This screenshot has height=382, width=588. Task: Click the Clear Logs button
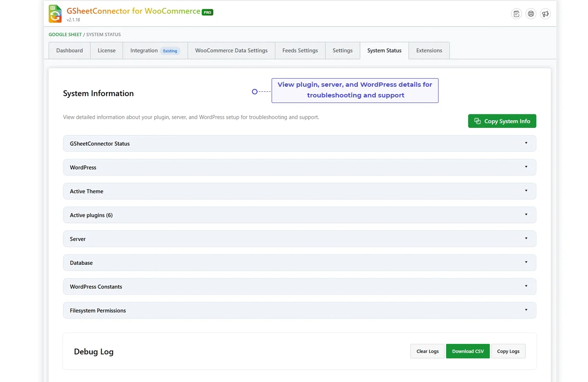(427, 351)
